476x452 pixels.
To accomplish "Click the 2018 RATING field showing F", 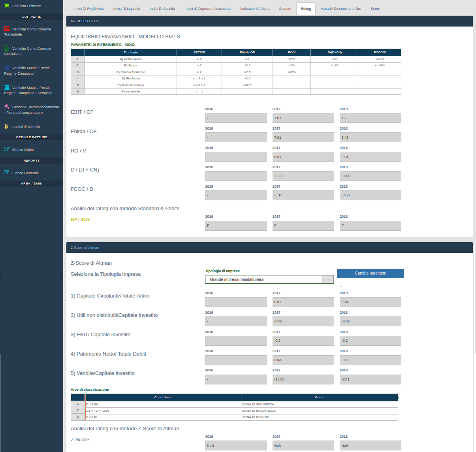I will [370, 226].
